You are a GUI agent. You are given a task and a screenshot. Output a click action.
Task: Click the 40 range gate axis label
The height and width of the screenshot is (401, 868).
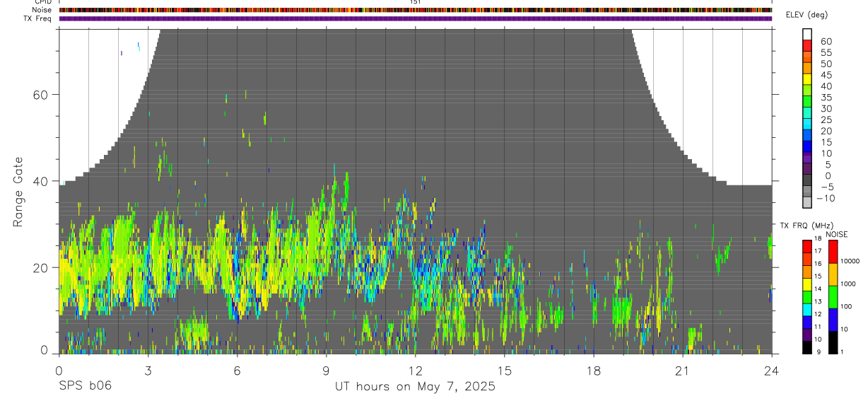click(42, 181)
